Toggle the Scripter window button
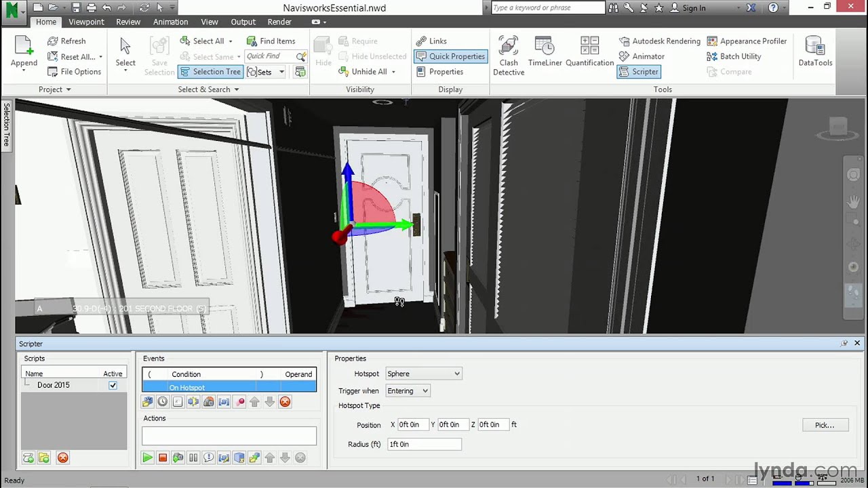This screenshot has width=868, height=488. pyautogui.click(x=639, y=72)
